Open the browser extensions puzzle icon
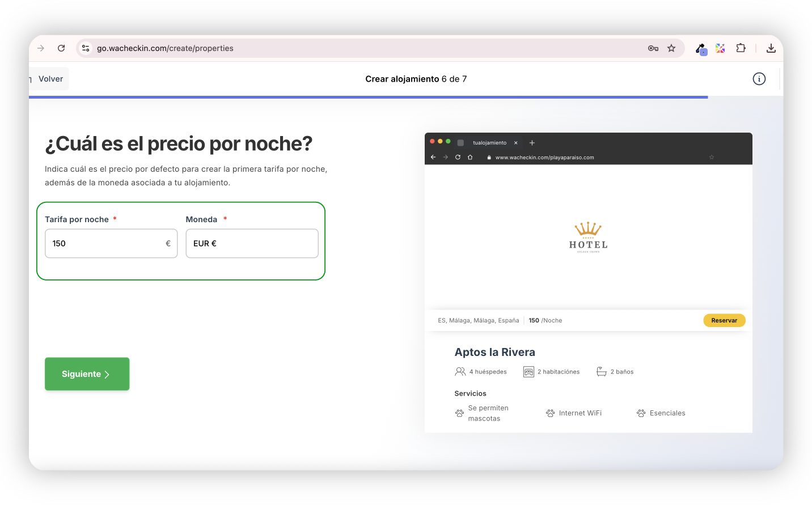Viewport: 812px width, 505px height. pyautogui.click(x=741, y=48)
